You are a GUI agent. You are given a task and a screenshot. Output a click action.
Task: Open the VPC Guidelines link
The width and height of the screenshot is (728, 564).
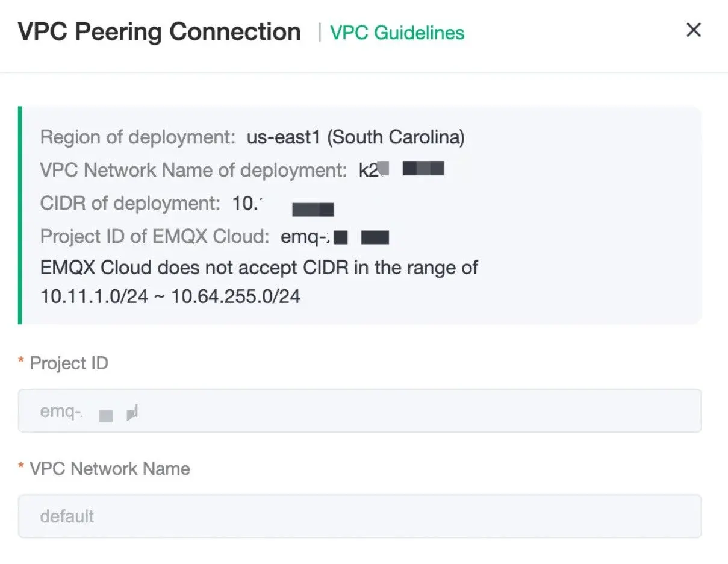(397, 33)
